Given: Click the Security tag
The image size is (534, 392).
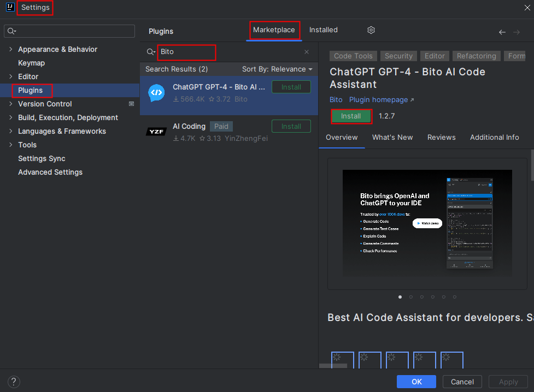Looking at the screenshot, I should (x=398, y=56).
